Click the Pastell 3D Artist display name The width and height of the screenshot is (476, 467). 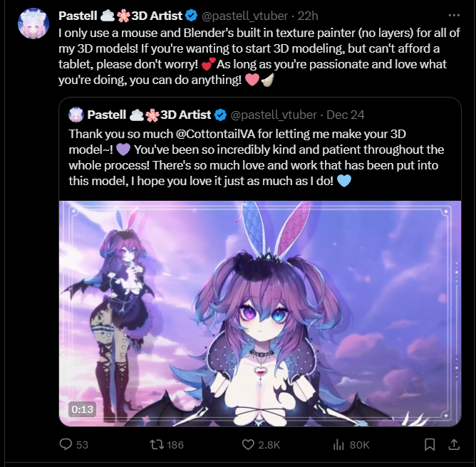[x=120, y=16]
